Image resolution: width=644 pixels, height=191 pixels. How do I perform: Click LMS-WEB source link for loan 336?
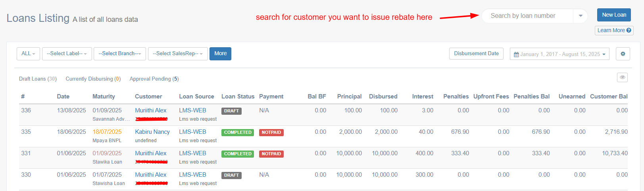pos(192,110)
